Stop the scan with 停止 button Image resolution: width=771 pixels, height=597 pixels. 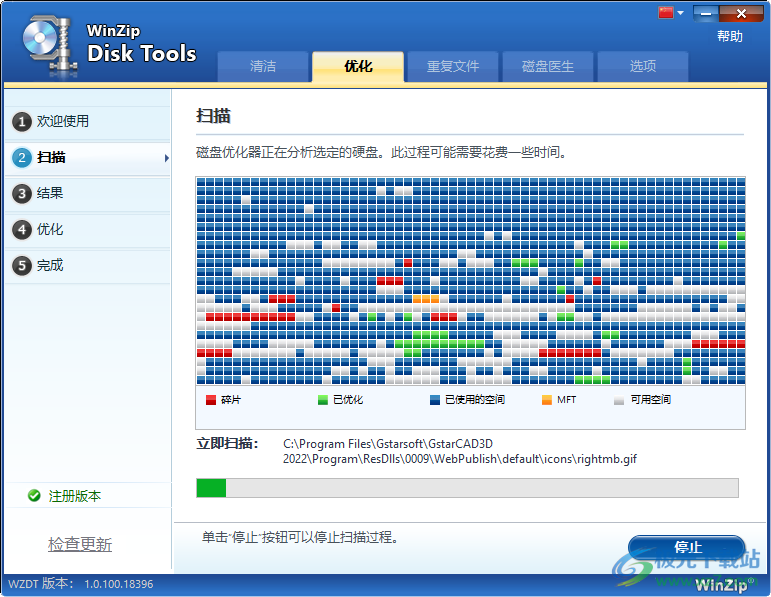point(686,547)
